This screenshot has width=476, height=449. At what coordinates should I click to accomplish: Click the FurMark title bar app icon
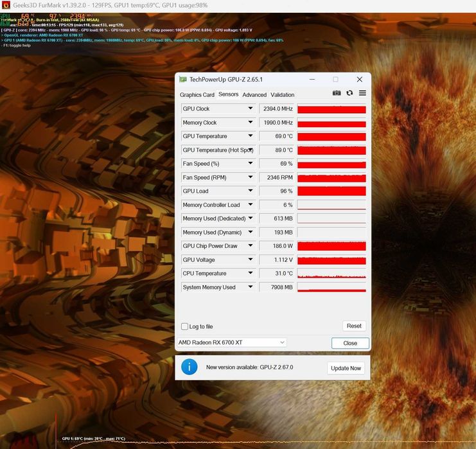pos(6,5)
